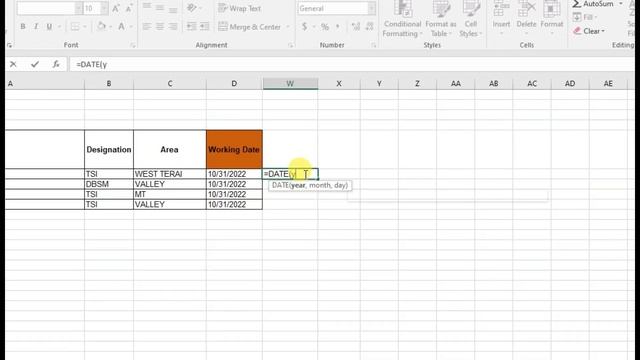
Task: Open the Merge & Center dropdown arrow
Action: pos(288,27)
